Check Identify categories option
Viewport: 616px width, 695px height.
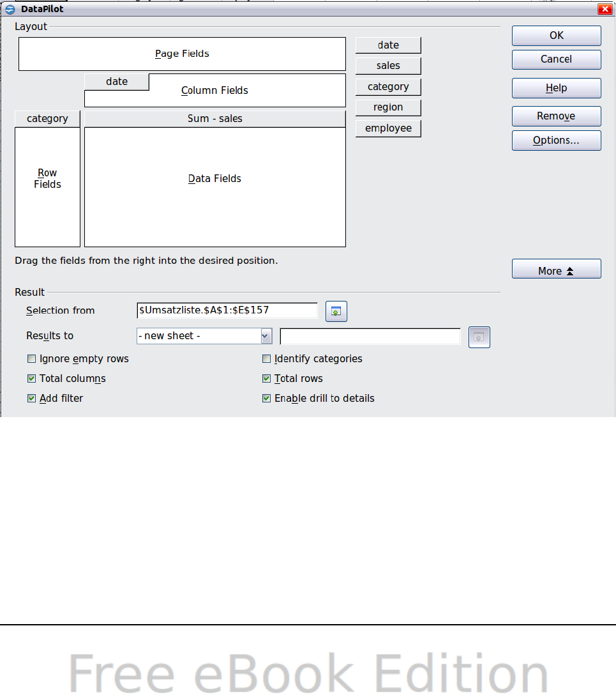coord(266,358)
